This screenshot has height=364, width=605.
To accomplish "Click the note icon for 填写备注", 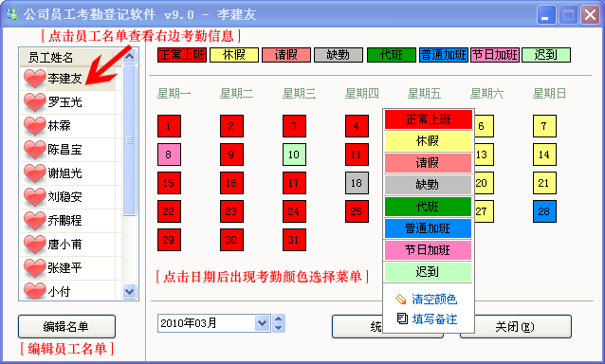I will point(402,318).
